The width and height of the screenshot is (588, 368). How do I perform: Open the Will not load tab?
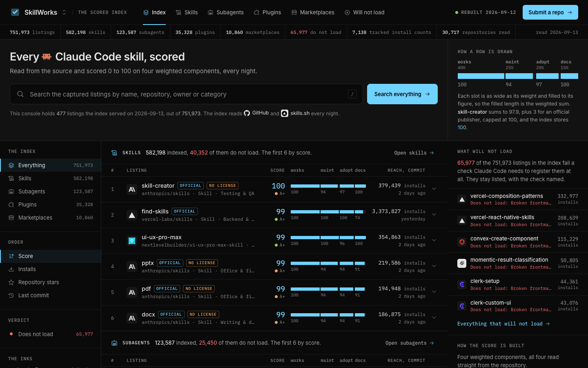pos(365,12)
